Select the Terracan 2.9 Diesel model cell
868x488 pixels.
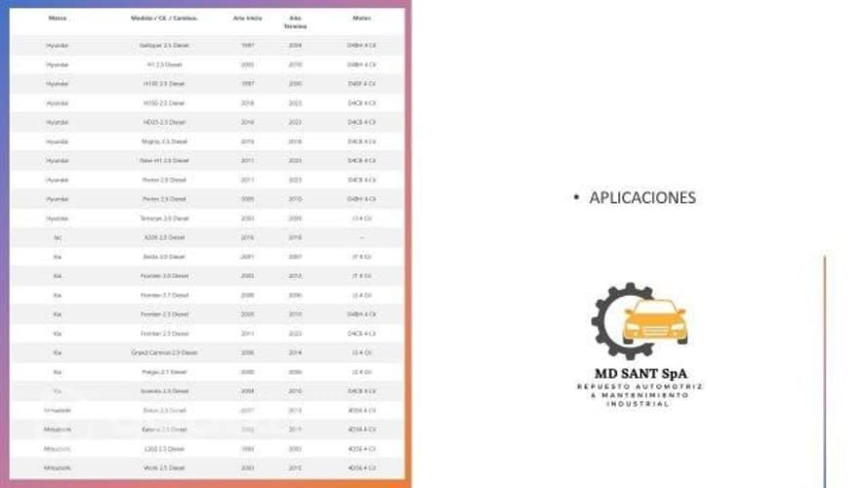tap(164, 219)
